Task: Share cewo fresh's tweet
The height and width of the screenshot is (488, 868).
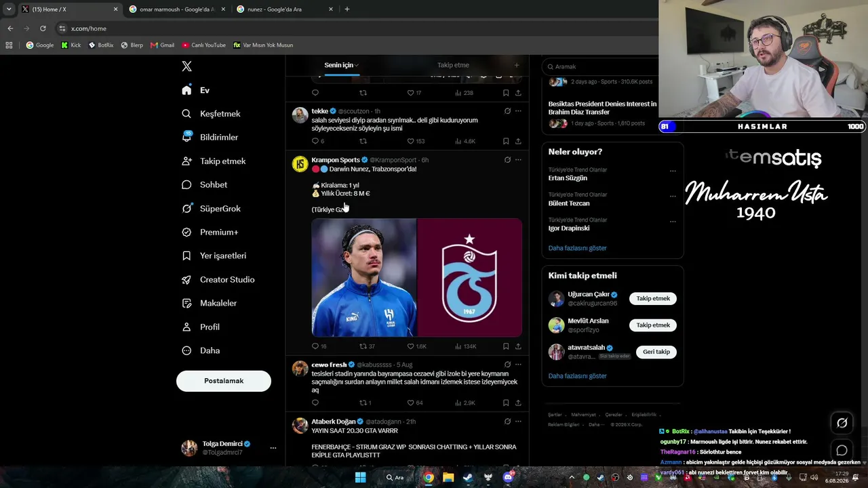Action: 518,403
